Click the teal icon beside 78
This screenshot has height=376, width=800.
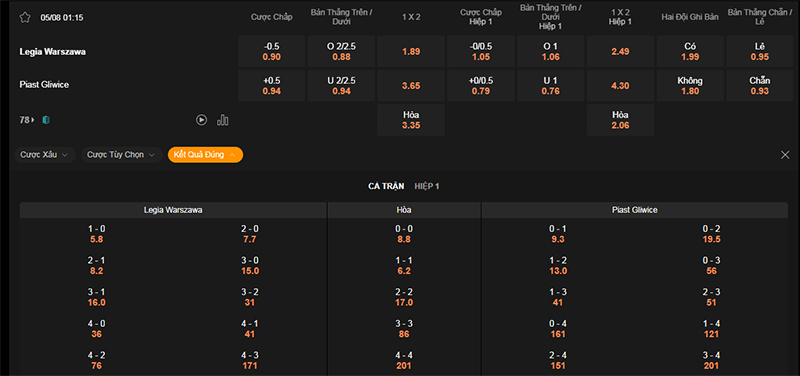pyautogui.click(x=46, y=120)
